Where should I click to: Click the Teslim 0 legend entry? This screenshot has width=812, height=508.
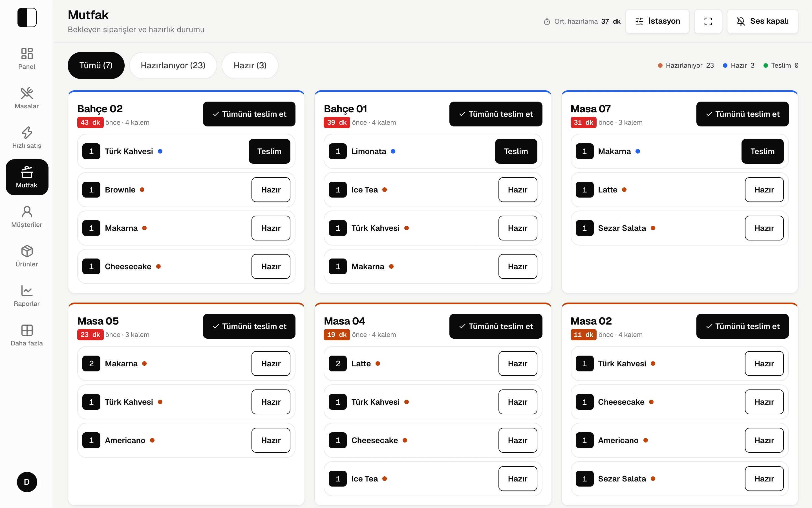pyautogui.click(x=781, y=65)
